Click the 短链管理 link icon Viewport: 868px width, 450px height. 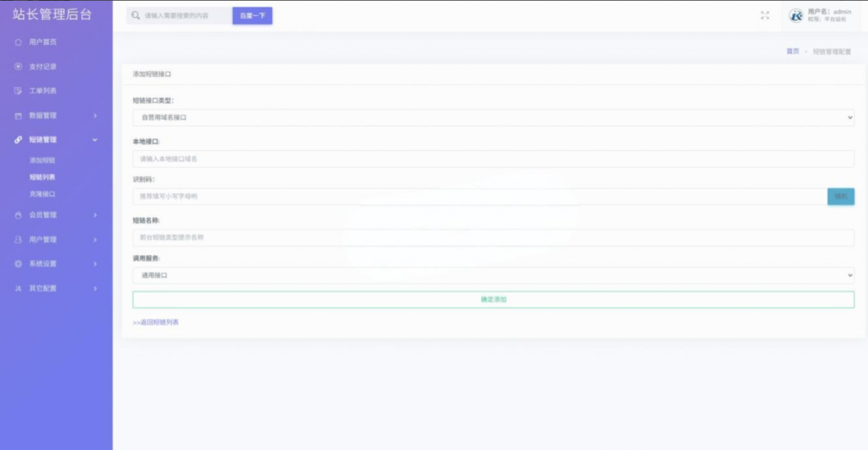(x=18, y=140)
